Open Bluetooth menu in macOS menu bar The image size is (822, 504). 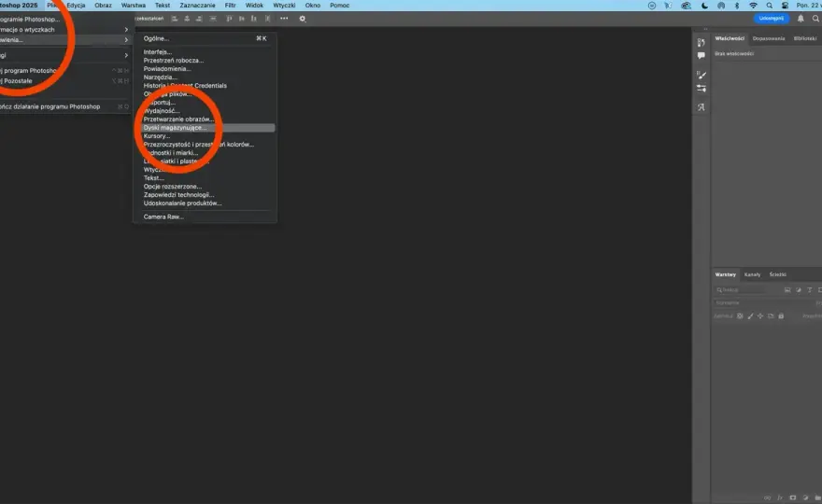(737, 6)
